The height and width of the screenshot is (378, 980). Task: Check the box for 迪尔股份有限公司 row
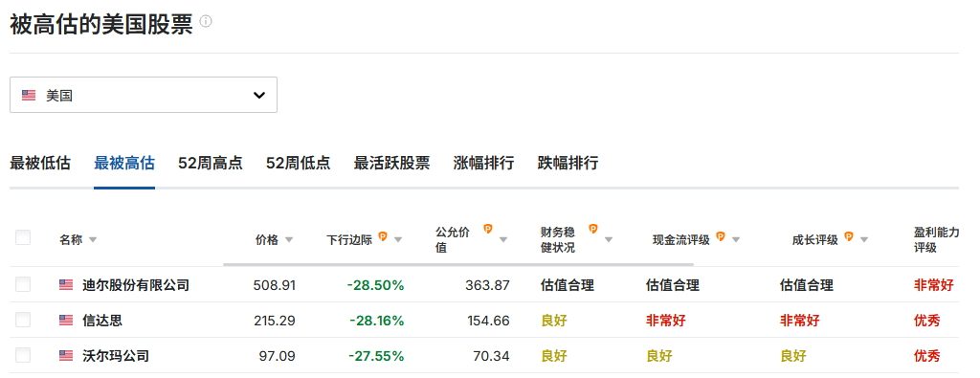pyautogui.click(x=23, y=285)
